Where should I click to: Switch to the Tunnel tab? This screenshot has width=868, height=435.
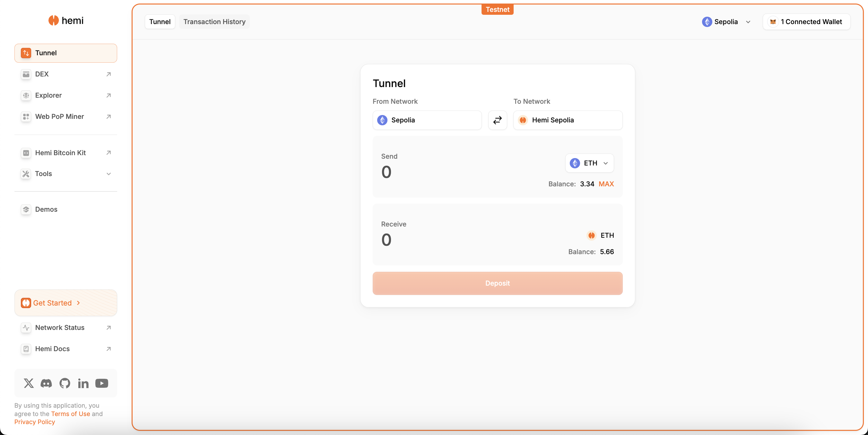tap(160, 22)
